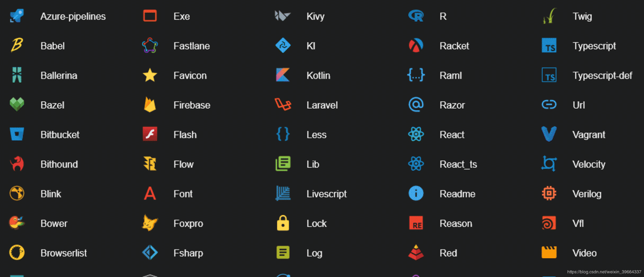Select the Babel icon
This screenshot has height=277, width=644.
(x=17, y=46)
